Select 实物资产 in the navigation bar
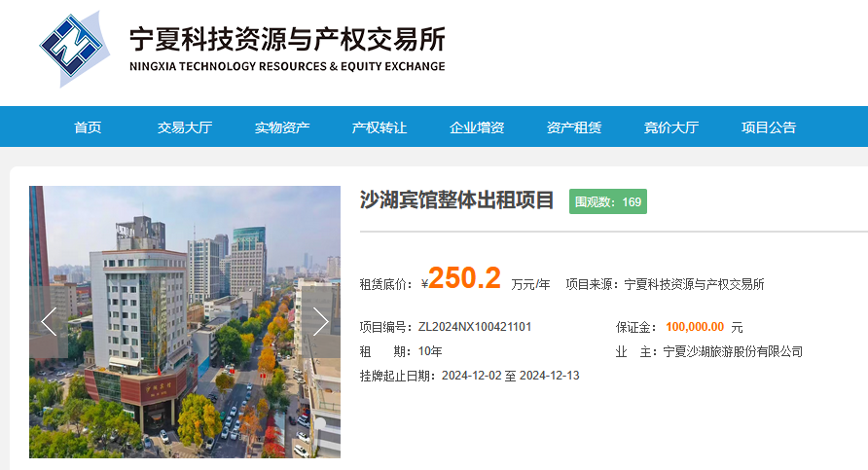The width and height of the screenshot is (868, 470). click(282, 127)
